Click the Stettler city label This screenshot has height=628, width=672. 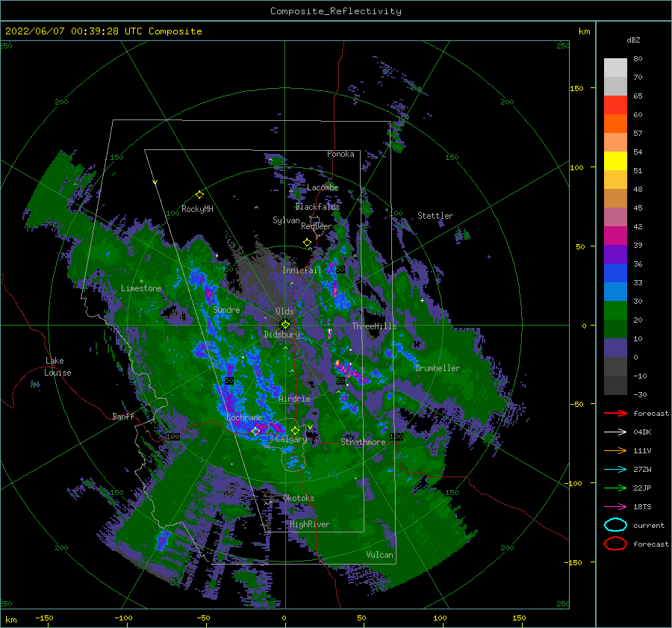(435, 216)
